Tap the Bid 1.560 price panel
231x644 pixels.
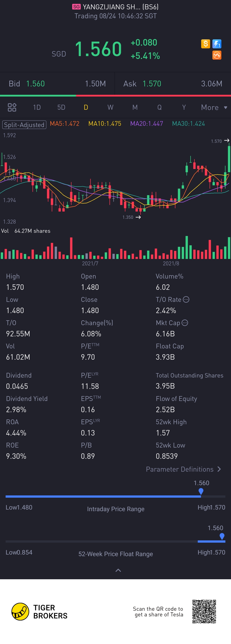pos(57,84)
